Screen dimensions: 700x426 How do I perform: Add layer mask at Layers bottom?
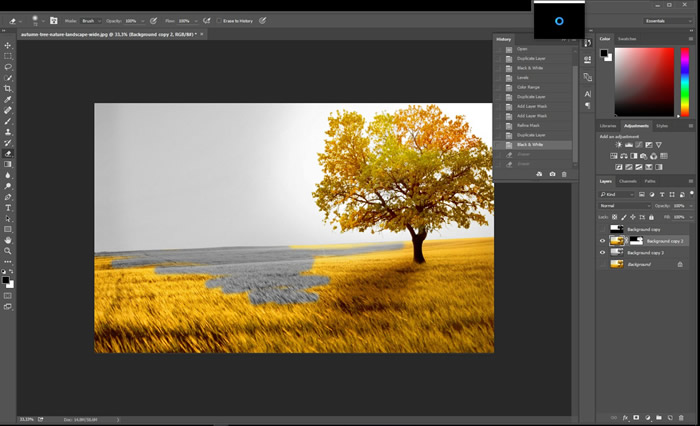tap(636, 418)
